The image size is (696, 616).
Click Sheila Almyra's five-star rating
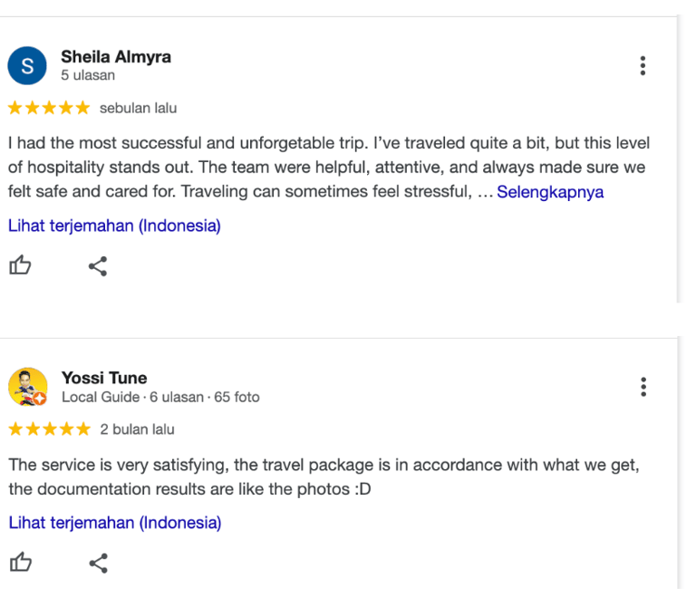pos(49,108)
